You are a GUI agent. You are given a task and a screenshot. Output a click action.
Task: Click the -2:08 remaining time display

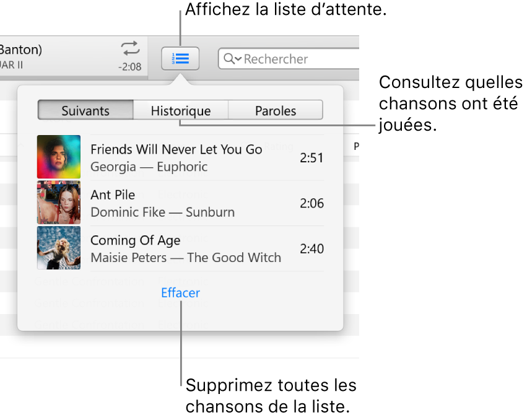click(129, 66)
